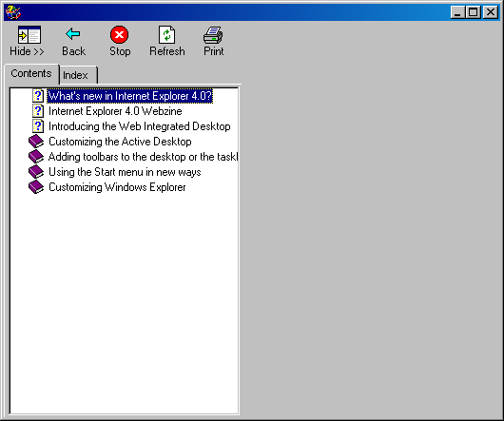The image size is (504, 421).
Task: Expand the Customizing the Active Desktop book icon
Action: pos(36,142)
